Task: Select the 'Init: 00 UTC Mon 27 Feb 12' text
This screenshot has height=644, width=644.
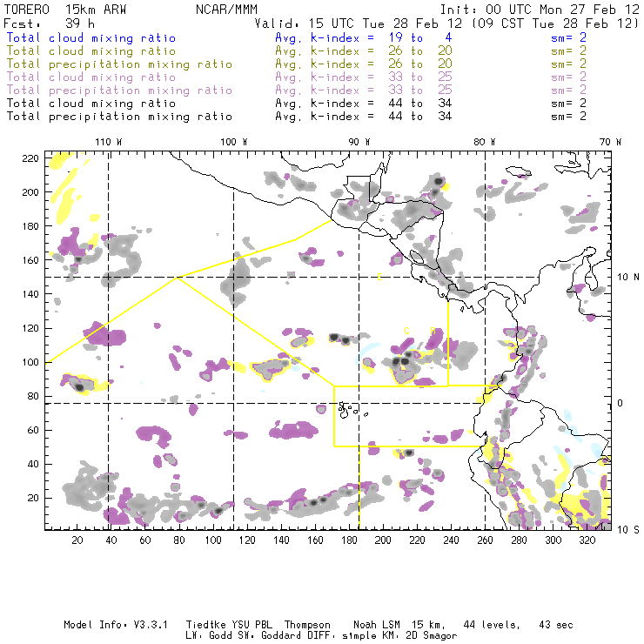Action: [x=540, y=10]
